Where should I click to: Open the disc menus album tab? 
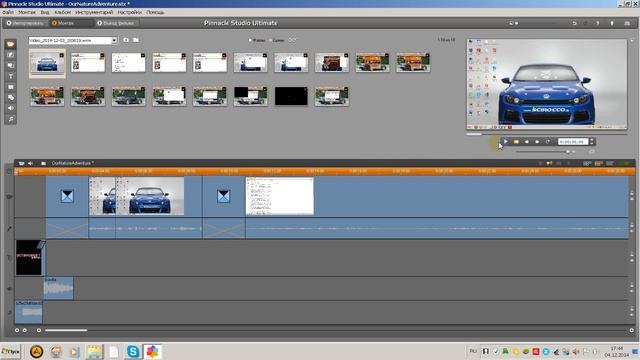click(x=10, y=98)
